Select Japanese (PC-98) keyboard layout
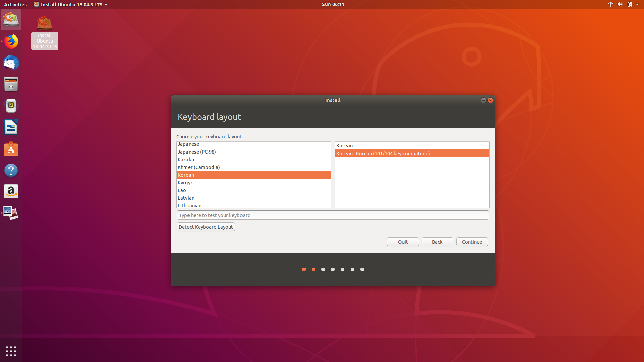 click(x=197, y=152)
